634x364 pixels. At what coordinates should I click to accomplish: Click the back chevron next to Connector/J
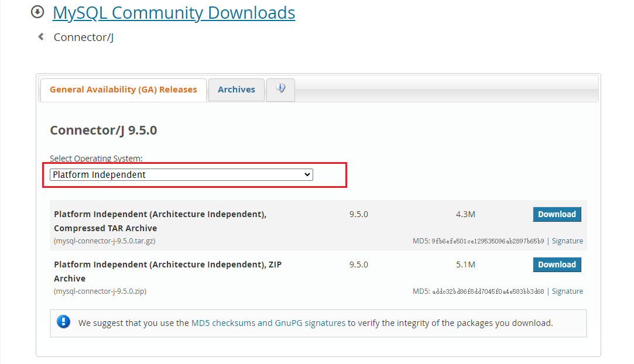pyautogui.click(x=41, y=37)
